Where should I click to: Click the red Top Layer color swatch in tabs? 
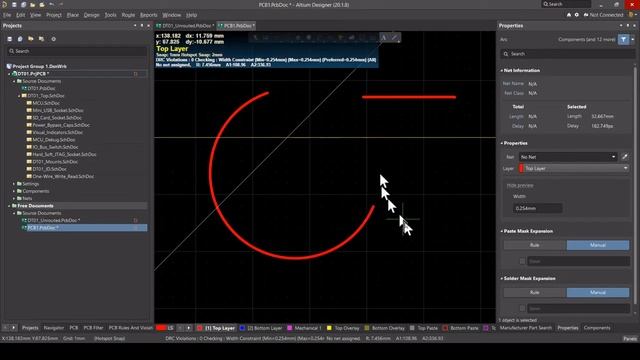[200, 328]
